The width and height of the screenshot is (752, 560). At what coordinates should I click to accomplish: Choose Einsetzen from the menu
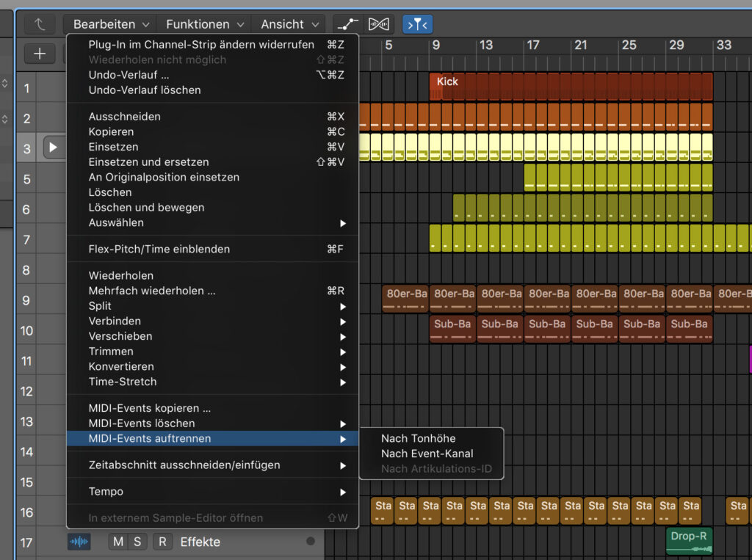tap(212, 147)
